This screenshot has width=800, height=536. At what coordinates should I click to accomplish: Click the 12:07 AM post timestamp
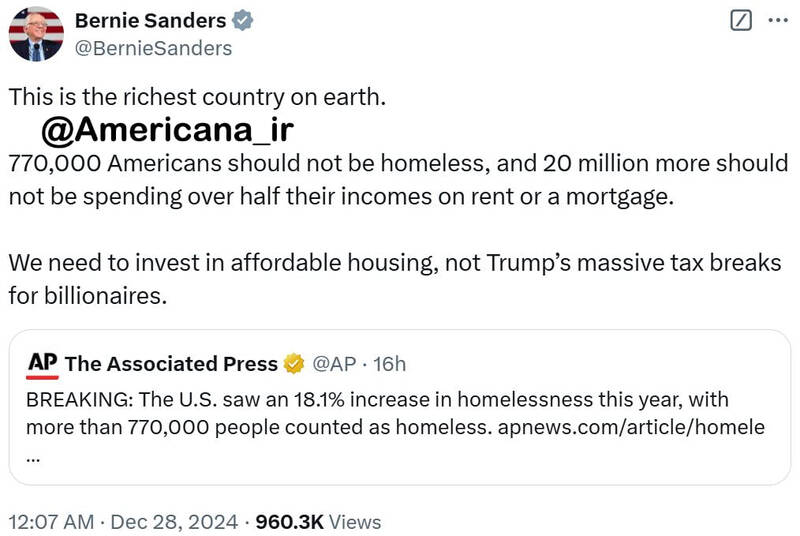[x=50, y=521]
